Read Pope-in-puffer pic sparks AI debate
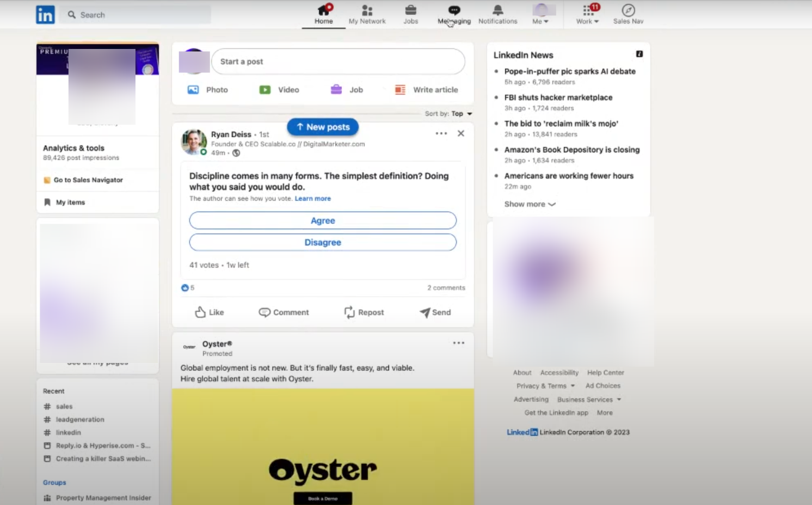Viewport: 812px width, 505px height. click(570, 71)
